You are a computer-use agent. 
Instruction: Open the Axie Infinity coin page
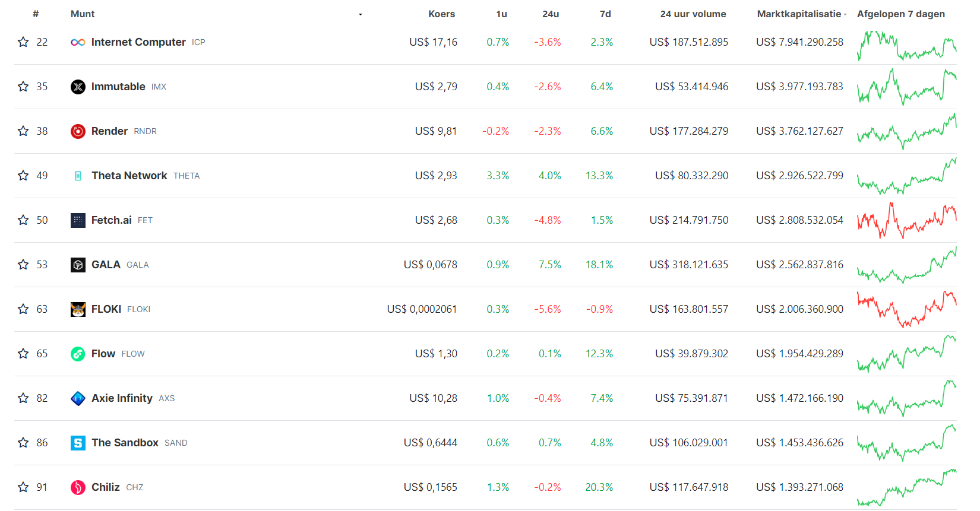tap(122, 398)
